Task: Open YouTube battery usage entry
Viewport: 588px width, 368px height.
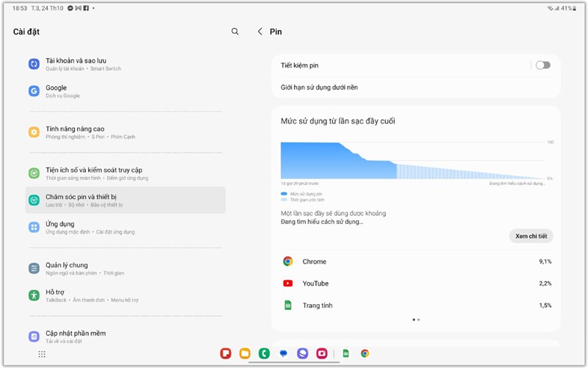Action: (416, 284)
